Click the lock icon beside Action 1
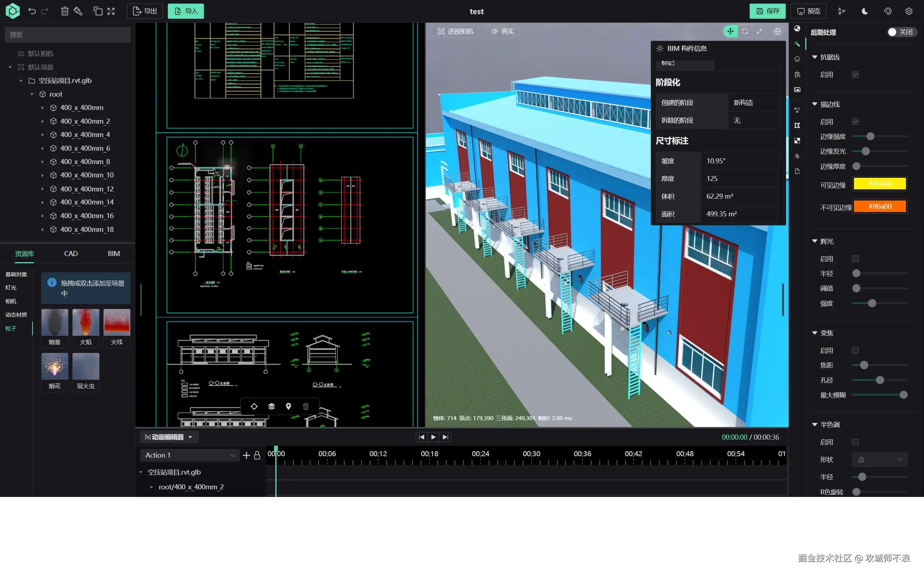The height and width of the screenshot is (577, 924). pyautogui.click(x=257, y=455)
